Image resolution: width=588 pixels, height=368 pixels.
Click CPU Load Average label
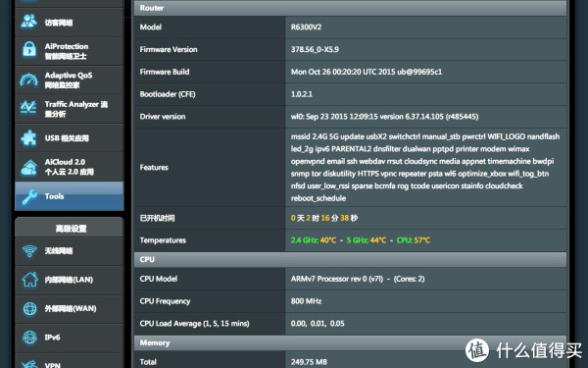[x=194, y=323]
